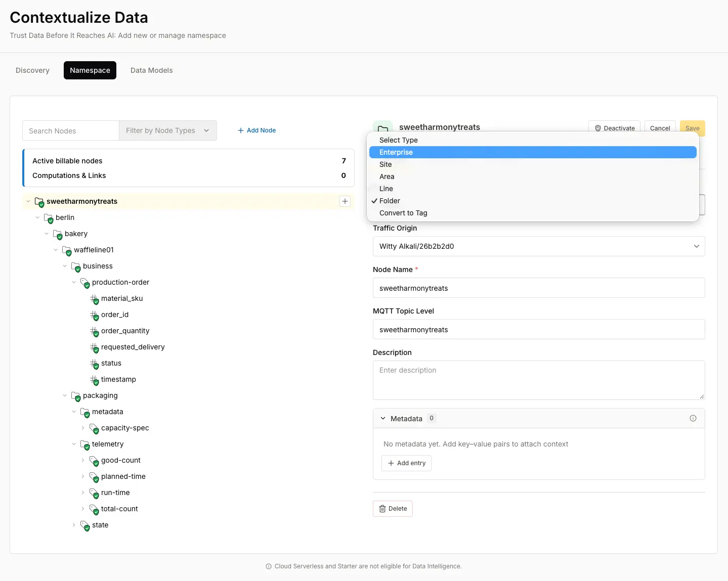Screen dimensions: 728x581
Task: Click the tag icon next to production-order
Action: [x=84, y=283]
